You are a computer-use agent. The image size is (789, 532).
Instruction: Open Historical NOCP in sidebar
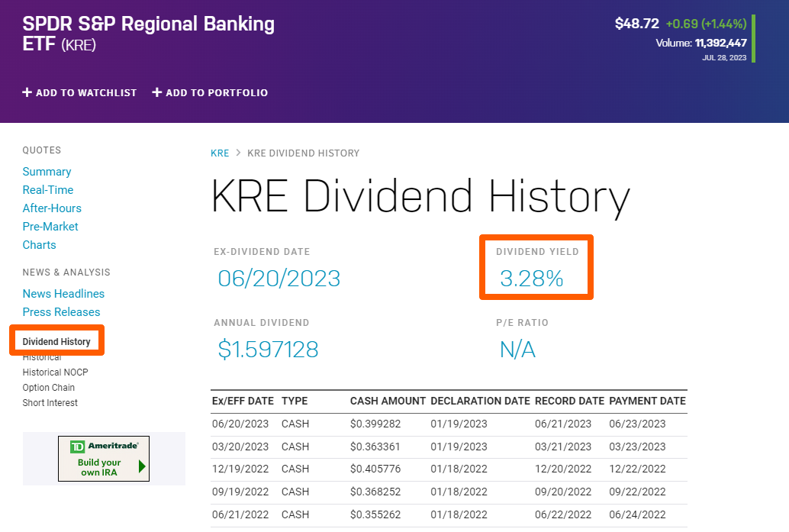[56, 372]
